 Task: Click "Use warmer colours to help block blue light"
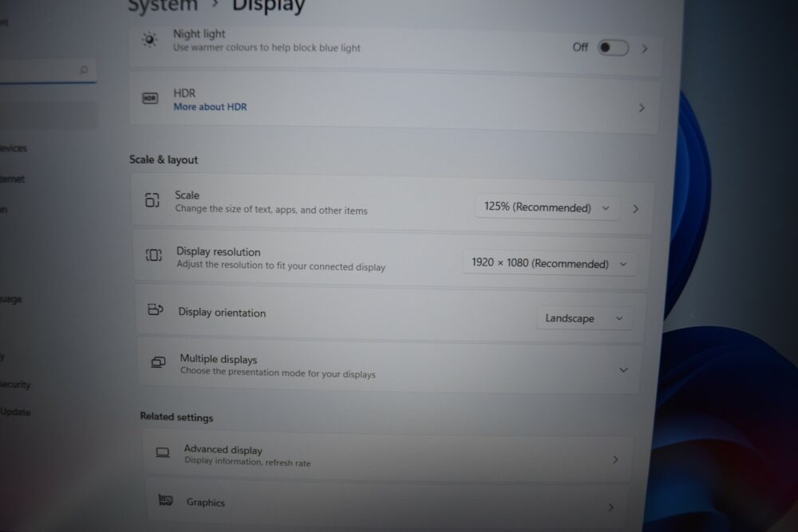pos(267,48)
